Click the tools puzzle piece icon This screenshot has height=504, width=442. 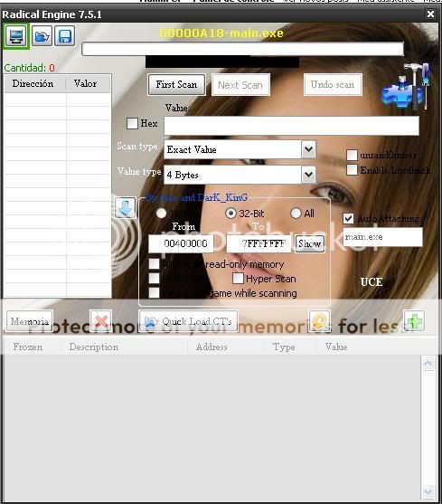pos(406,86)
